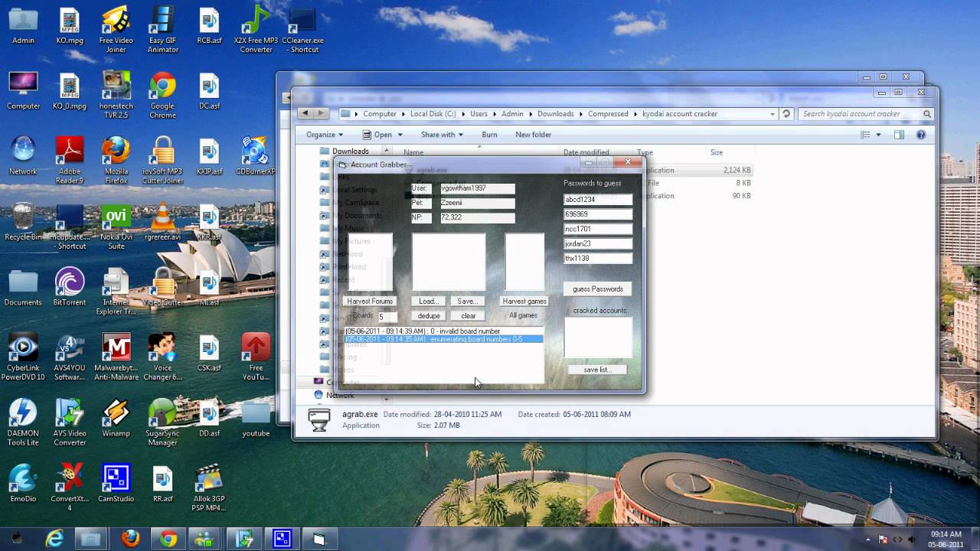The width and height of the screenshot is (980, 551).
Task: Select the Allok 3GP PSP MP4 icon
Action: 209,488
